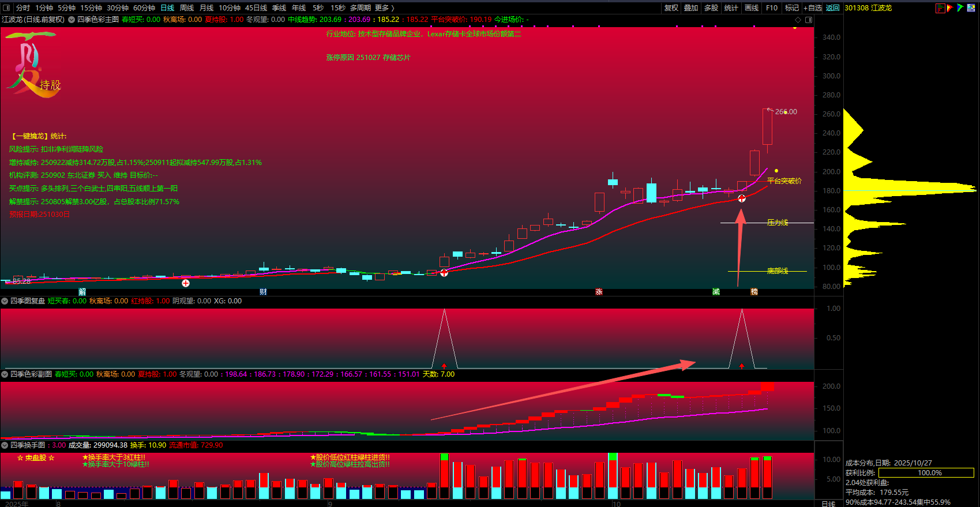Click the rightmost chart image icon beside the stock name
This screenshot has height=507, width=980.
point(971,8)
